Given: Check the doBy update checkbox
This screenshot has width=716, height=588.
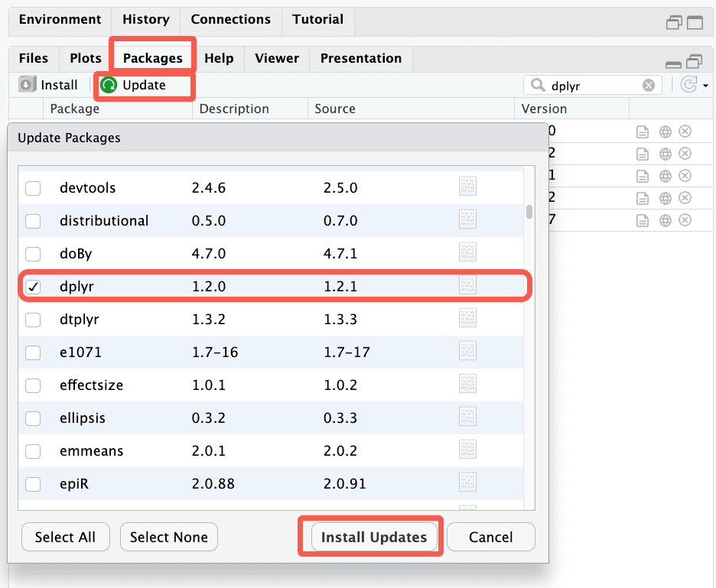Looking at the screenshot, I should click(33, 254).
